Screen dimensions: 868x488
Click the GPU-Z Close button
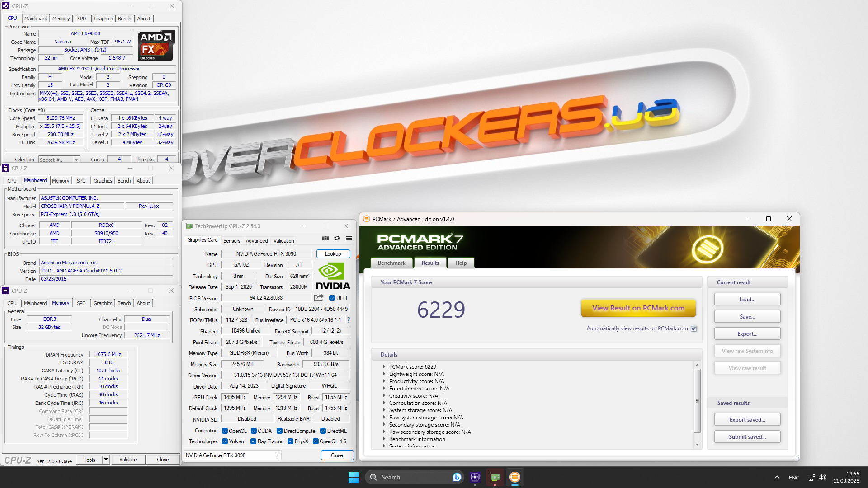point(337,455)
